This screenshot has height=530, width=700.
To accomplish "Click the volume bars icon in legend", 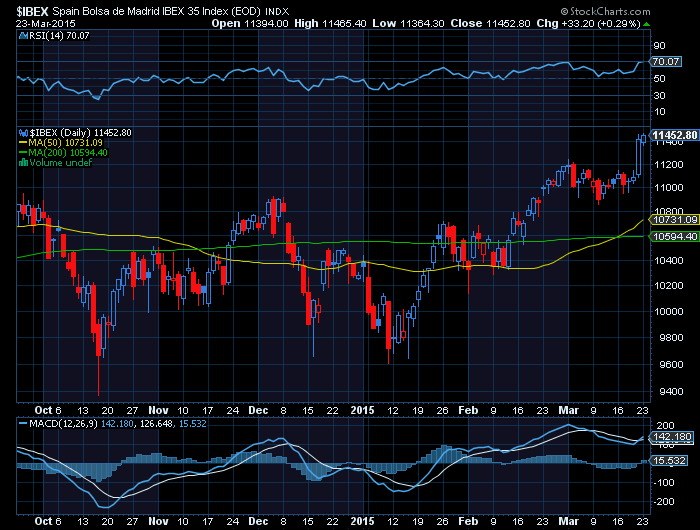I will (23, 163).
